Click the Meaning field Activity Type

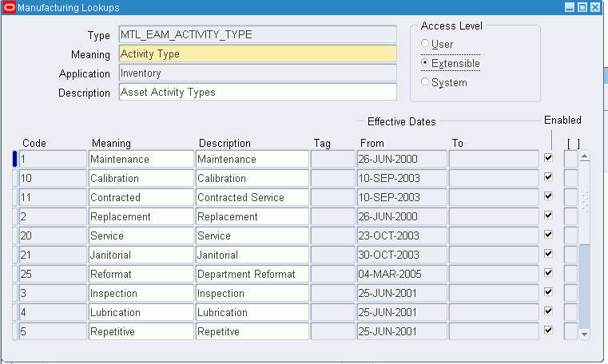click(x=258, y=53)
